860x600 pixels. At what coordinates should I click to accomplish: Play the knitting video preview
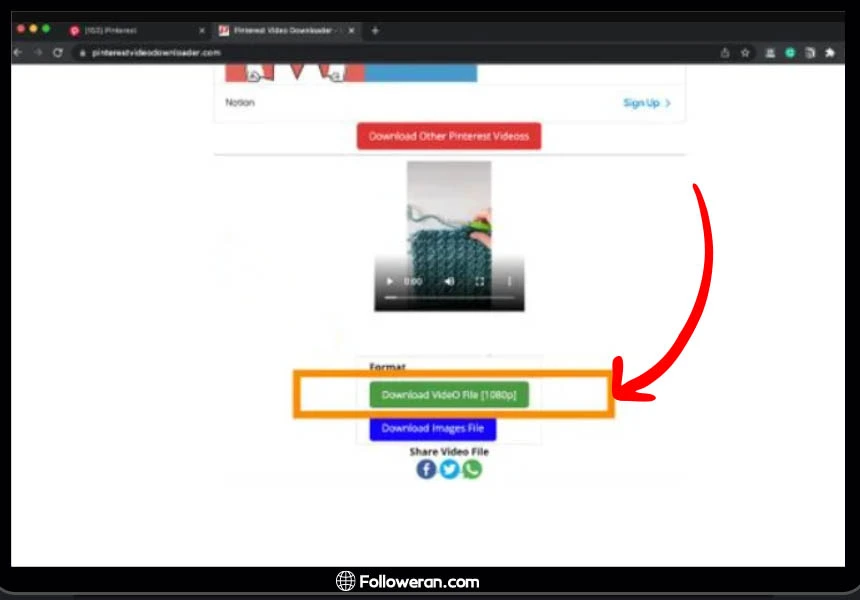point(390,282)
